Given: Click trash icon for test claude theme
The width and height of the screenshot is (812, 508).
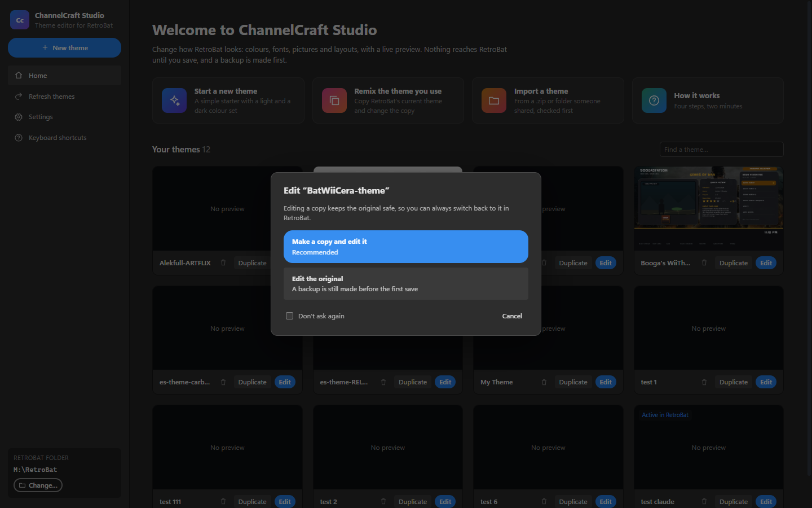Looking at the screenshot, I should tap(704, 502).
